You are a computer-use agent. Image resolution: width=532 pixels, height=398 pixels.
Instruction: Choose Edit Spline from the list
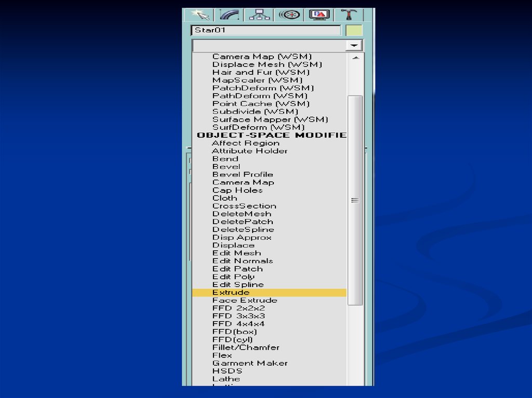pos(238,285)
